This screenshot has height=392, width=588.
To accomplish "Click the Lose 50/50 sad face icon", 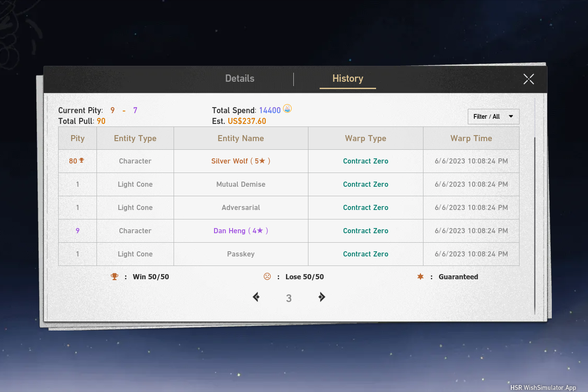I will coord(267,277).
